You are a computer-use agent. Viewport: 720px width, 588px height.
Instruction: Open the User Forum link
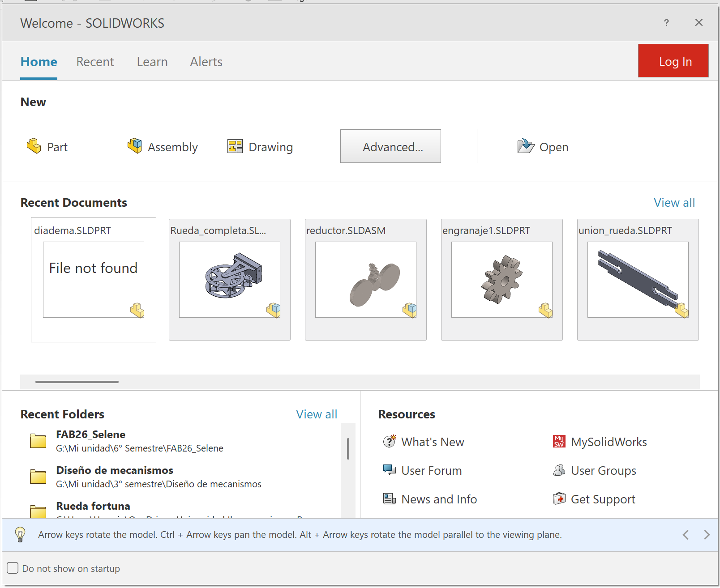coord(432,471)
